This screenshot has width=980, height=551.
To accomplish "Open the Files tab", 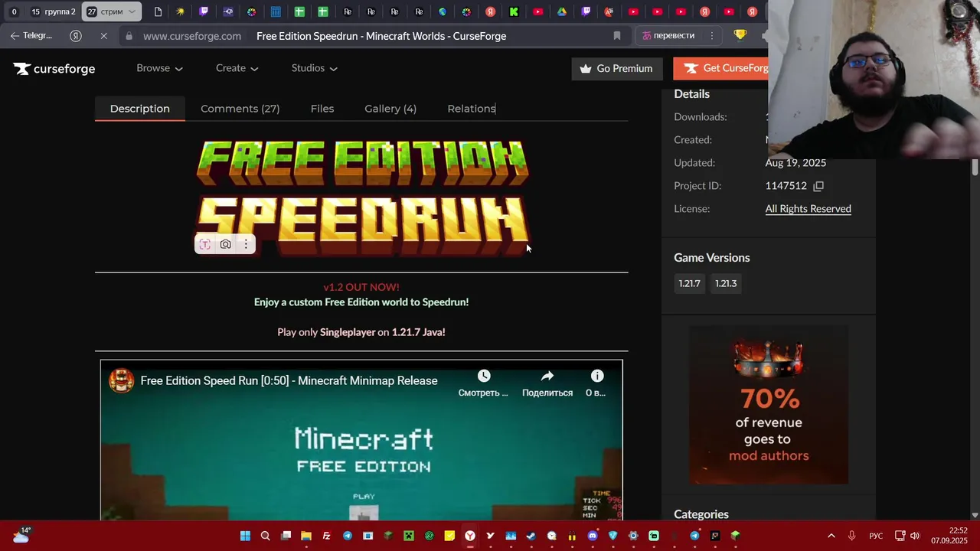I will pyautogui.click(x=322, y=109).
